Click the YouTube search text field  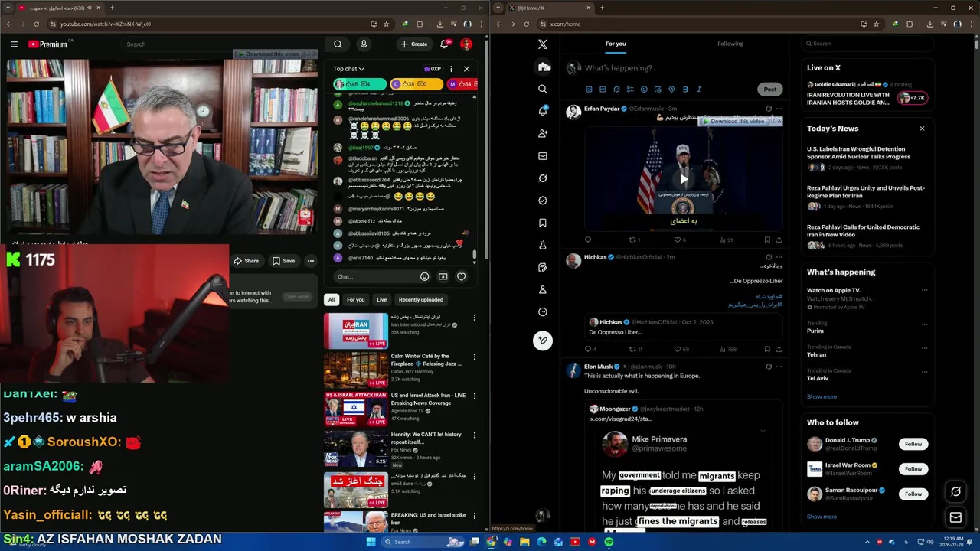(x=222, y=44)
